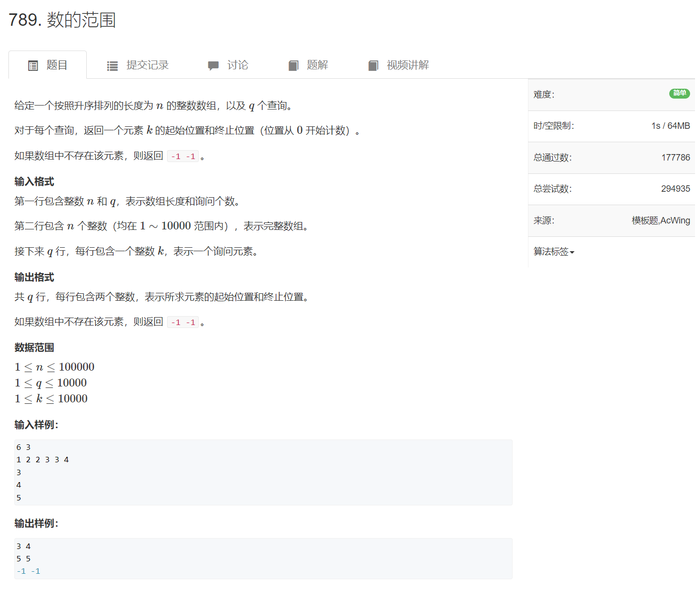Open the 讨论 tab
700x602 pixels.
(x=237, y=65)
